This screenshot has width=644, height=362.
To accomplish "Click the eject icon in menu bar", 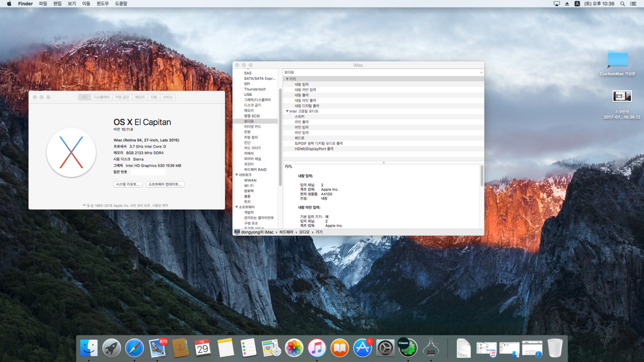I will (x=567, y=4).
